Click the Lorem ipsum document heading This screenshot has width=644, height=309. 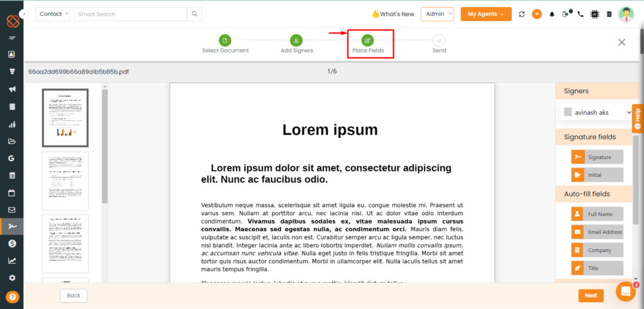330,130
